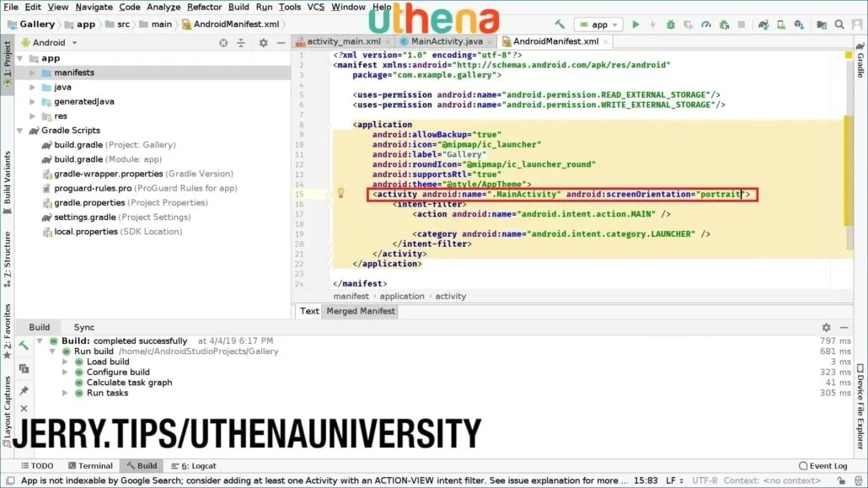Expand the generatedJava folder
The height and width of the screenshot is (488, 868).
pyautogui.click(x=32, y=101)
